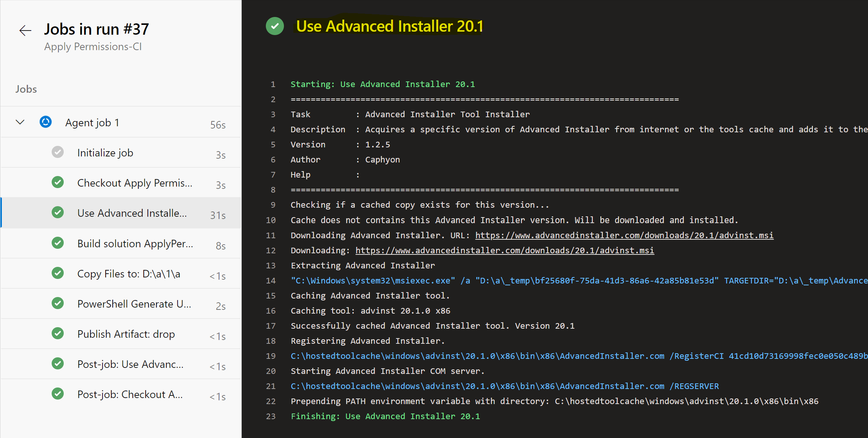Select the Use Advanced Installe... step
Image resolution: width=868 pixels, height=438 pixels.
click(x=132, y=213)
